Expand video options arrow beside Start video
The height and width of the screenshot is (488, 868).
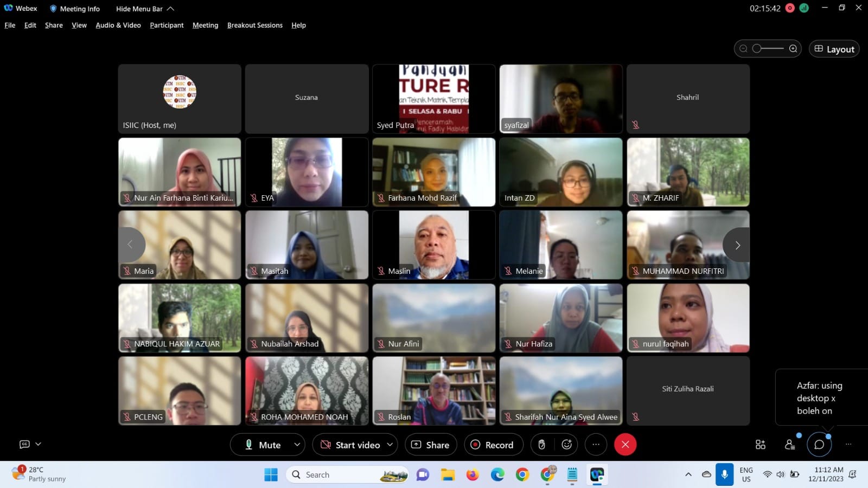pyautogui.click(x=390, y=445)
